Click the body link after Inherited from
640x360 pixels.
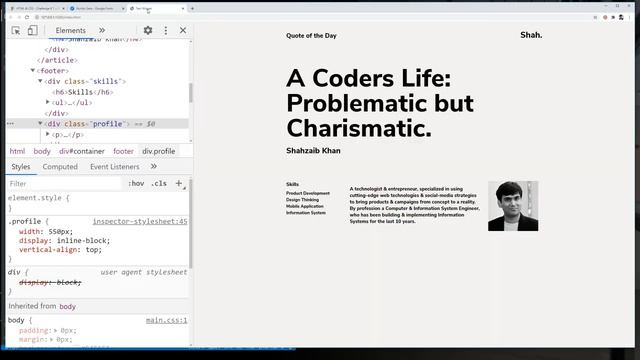67,307
